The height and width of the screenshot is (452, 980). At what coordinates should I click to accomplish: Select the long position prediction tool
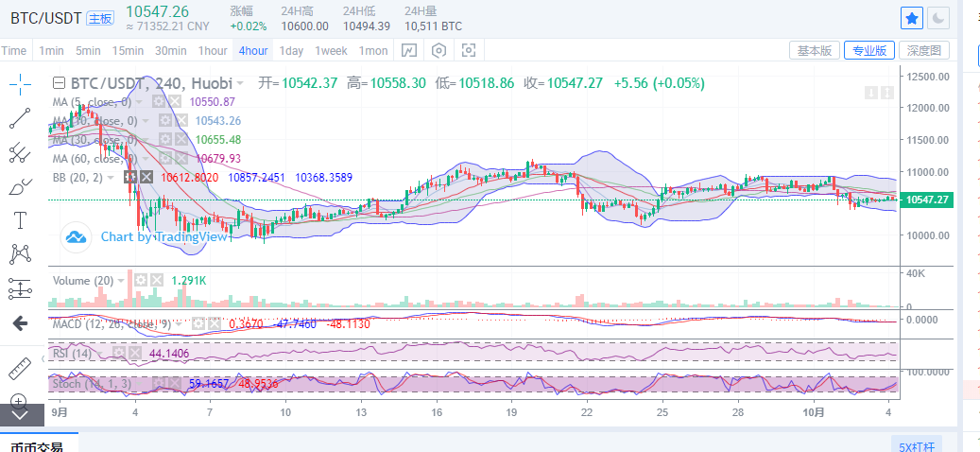[20, 288]
